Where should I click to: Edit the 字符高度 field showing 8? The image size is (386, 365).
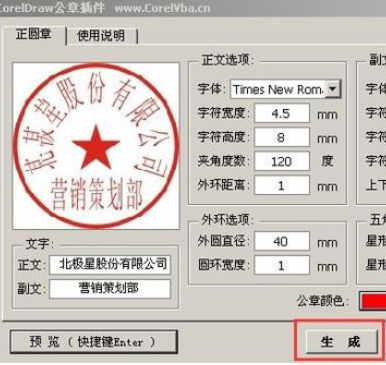[x=282, y=137]
